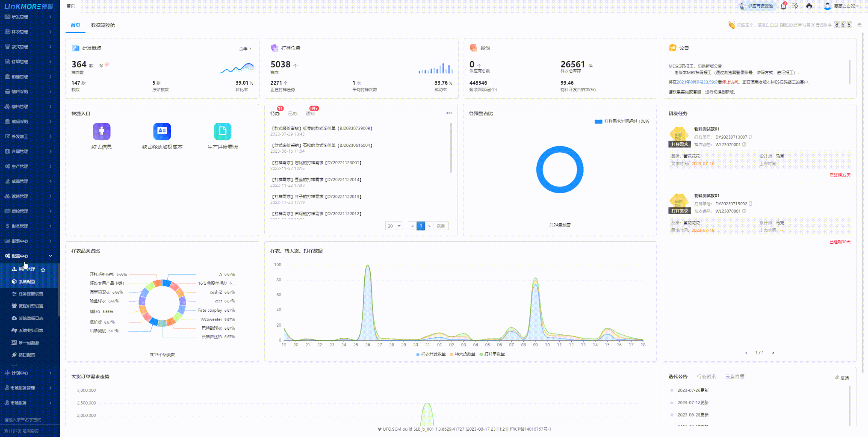Click the star next to 用户管理

click(x=43, y=270)
